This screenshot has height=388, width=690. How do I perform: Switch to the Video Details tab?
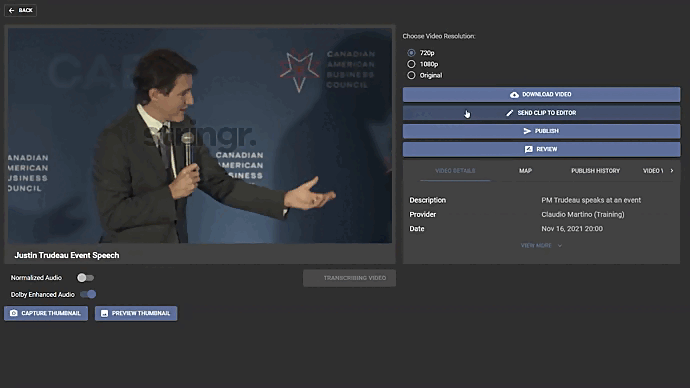455,171
